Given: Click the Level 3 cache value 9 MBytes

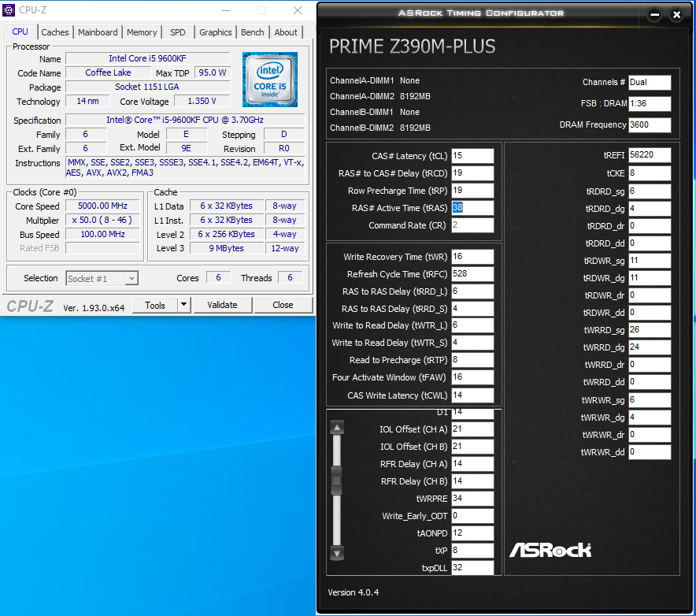Looking at the screenshot, I should tap(227, 248).
